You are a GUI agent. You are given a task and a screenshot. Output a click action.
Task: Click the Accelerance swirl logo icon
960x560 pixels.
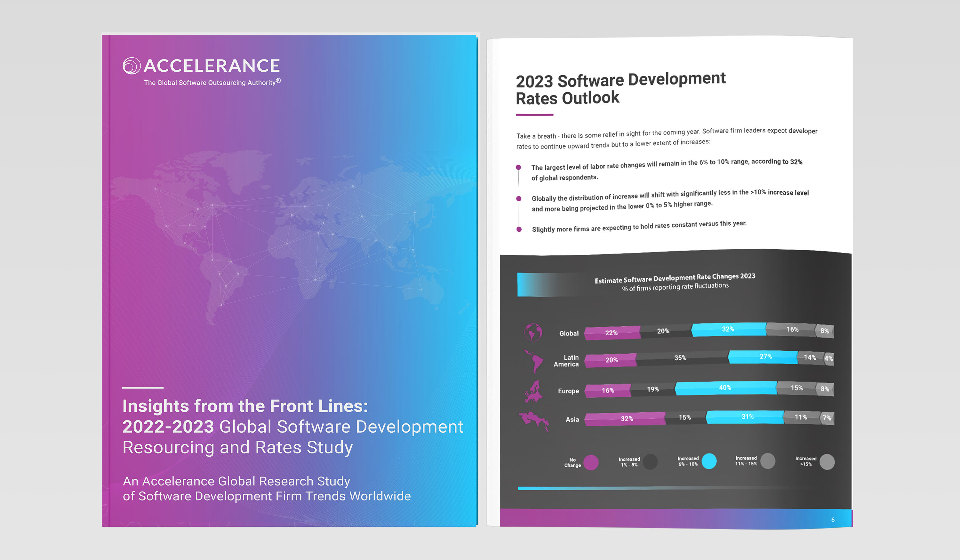tap(132, 66)
